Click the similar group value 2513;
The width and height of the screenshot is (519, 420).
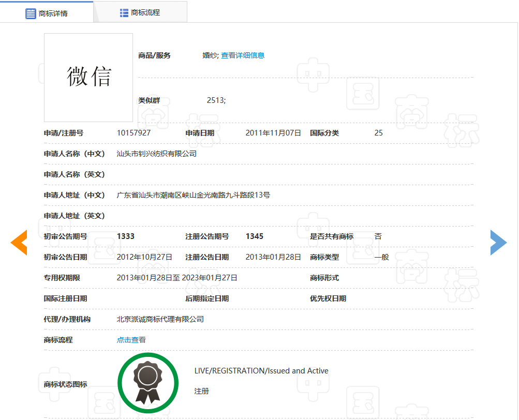click(x=216, y=100)
